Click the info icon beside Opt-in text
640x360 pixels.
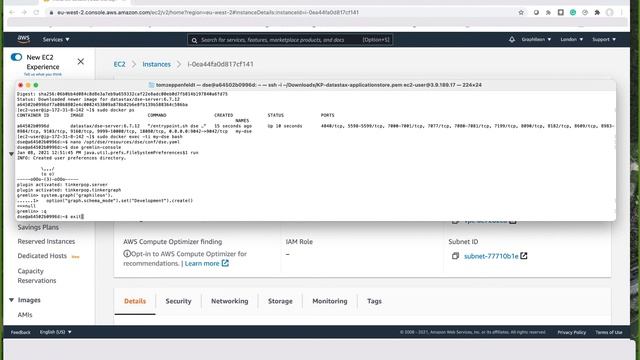point(127,253)
